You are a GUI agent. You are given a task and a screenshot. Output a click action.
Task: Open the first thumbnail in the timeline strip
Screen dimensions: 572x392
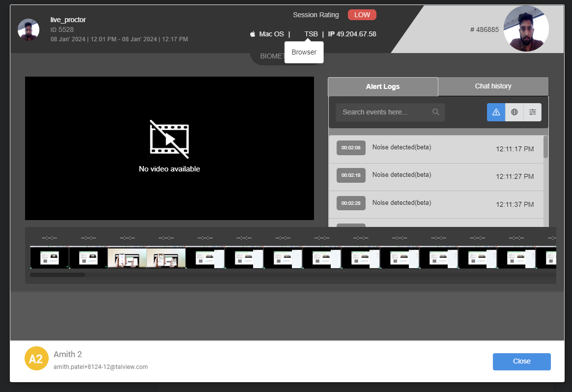[49, 257]
